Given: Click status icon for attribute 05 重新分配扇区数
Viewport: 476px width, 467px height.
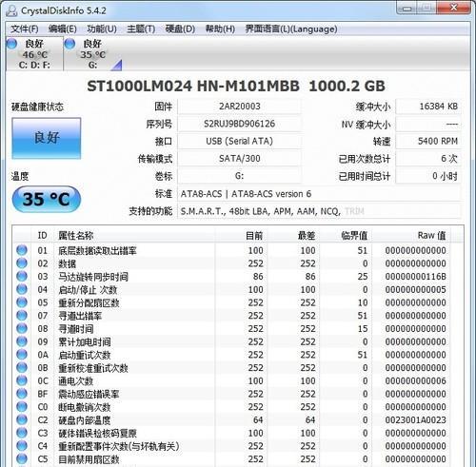Looking at the screenshot, I should (x=22, y=302).
